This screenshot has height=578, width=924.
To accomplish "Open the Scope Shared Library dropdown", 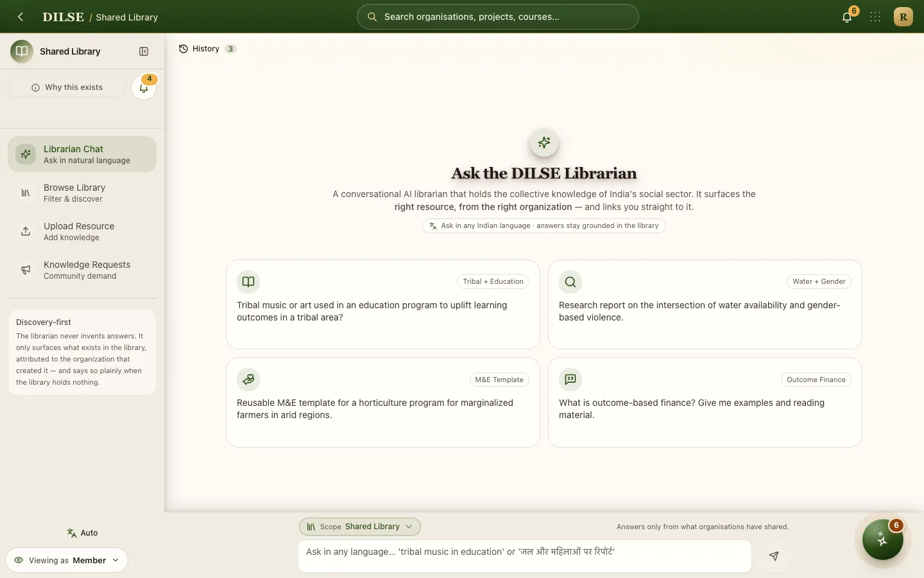I will coord(360,527).
